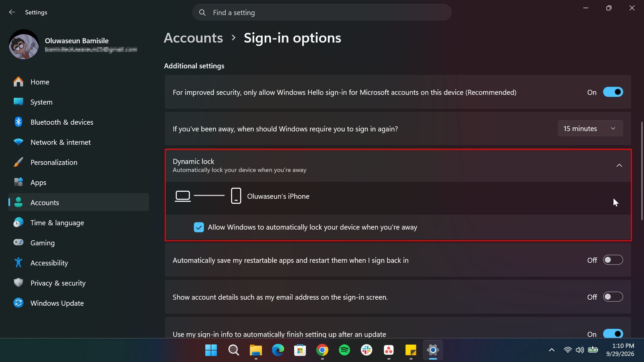
Task: Click the Bluetooth icon in sidebar
Action: tap(18, 122)
